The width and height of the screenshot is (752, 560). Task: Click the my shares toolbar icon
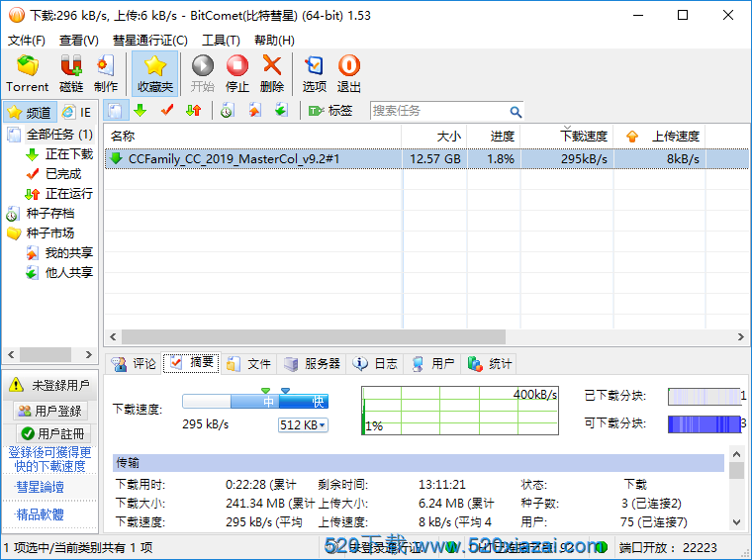[x=254, y=111]
